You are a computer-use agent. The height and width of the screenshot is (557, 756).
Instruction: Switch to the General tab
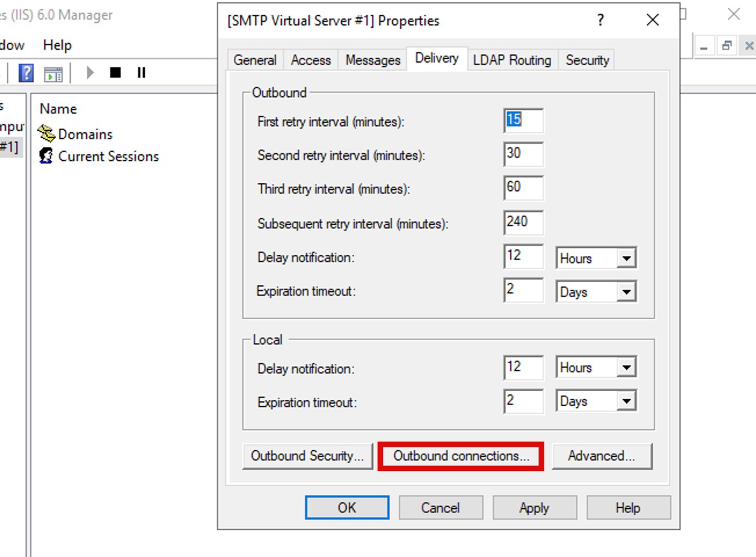point(255,60)
